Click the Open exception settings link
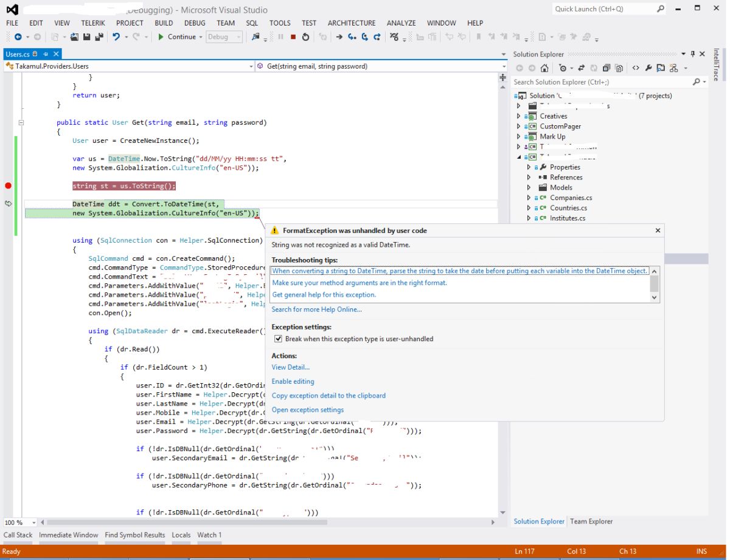 308,410
